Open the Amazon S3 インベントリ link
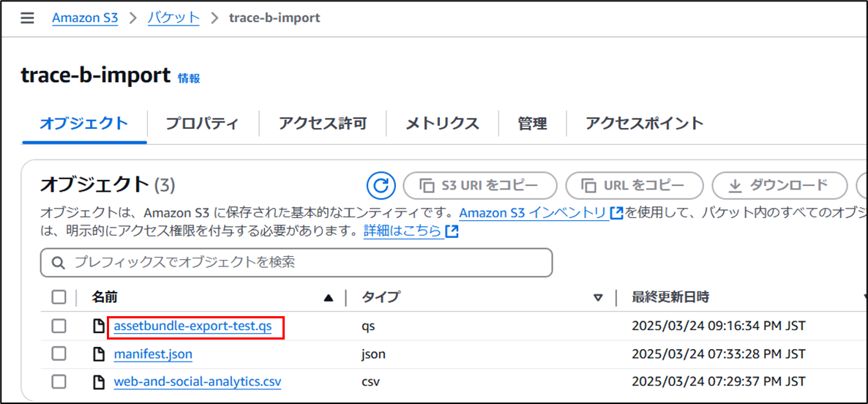 click(534, 213)
